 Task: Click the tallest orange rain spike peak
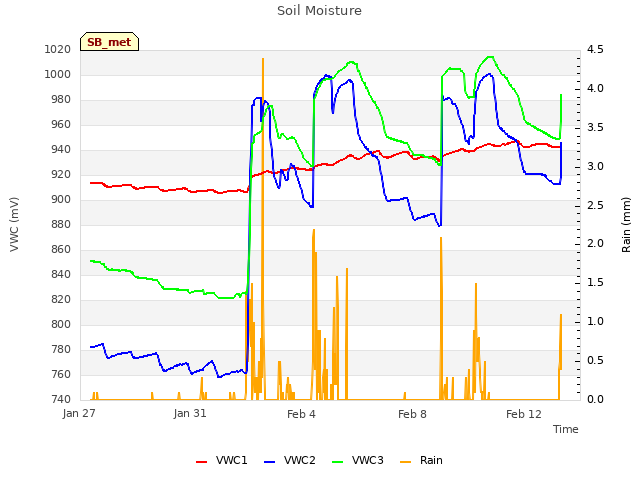[x=263, y=59]
